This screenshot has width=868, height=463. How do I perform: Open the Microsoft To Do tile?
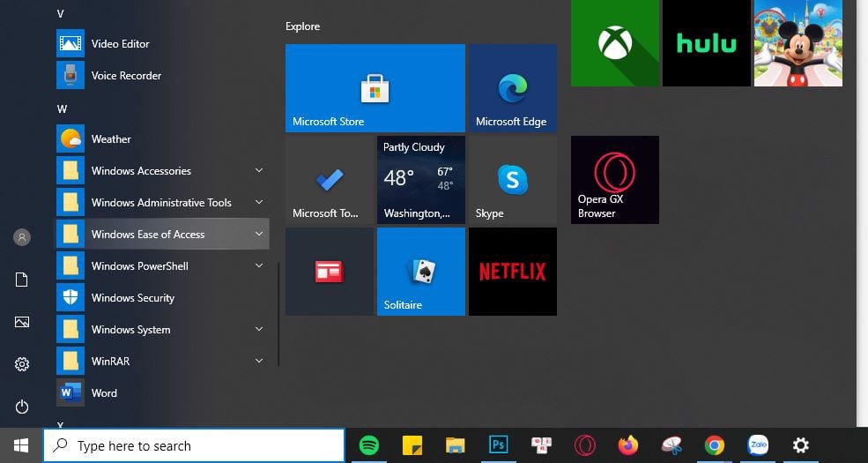tap(330, 180)
